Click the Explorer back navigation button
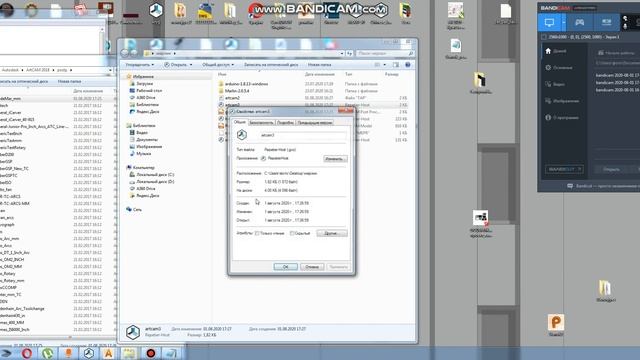Image resolution: width=640 pixels, height=360 pixels. (x=124, y=53)
